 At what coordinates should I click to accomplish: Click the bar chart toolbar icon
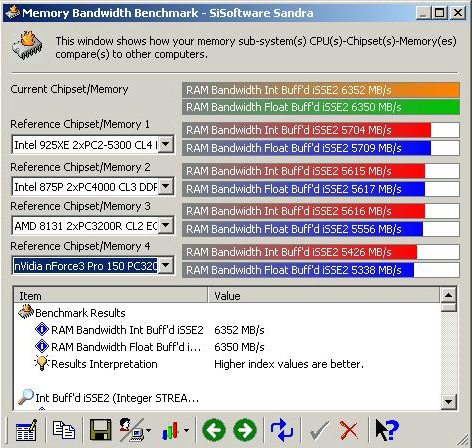coord(170,430)
